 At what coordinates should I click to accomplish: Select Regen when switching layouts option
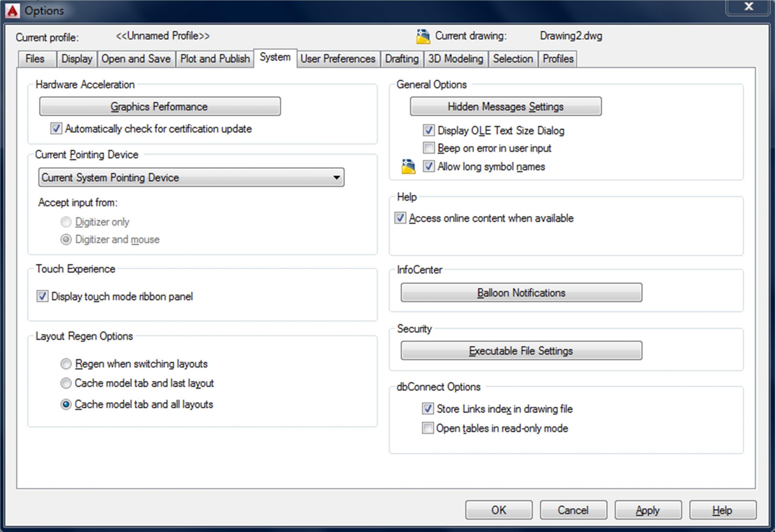(66, 364)
